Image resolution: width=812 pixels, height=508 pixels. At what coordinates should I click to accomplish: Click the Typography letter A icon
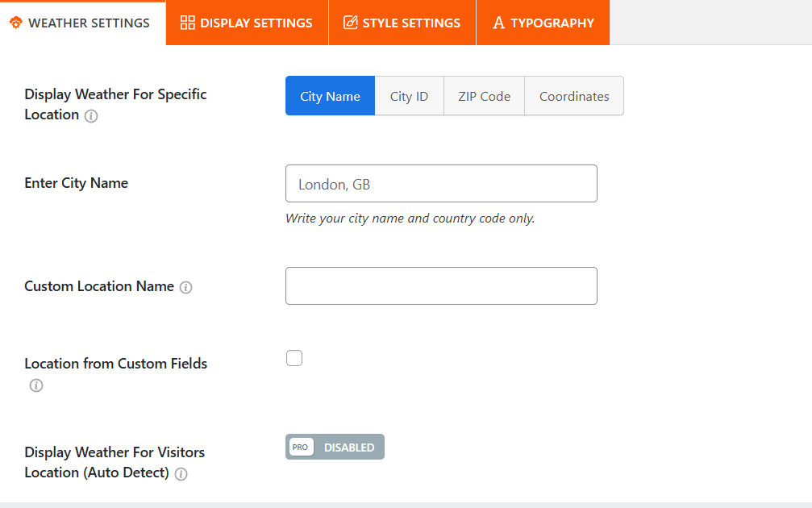tap(498, 23)
